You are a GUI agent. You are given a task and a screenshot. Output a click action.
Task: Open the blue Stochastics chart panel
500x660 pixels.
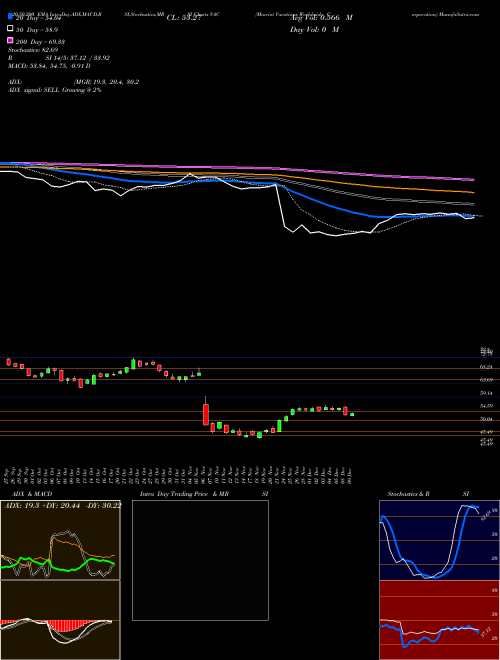coord(439,540)
